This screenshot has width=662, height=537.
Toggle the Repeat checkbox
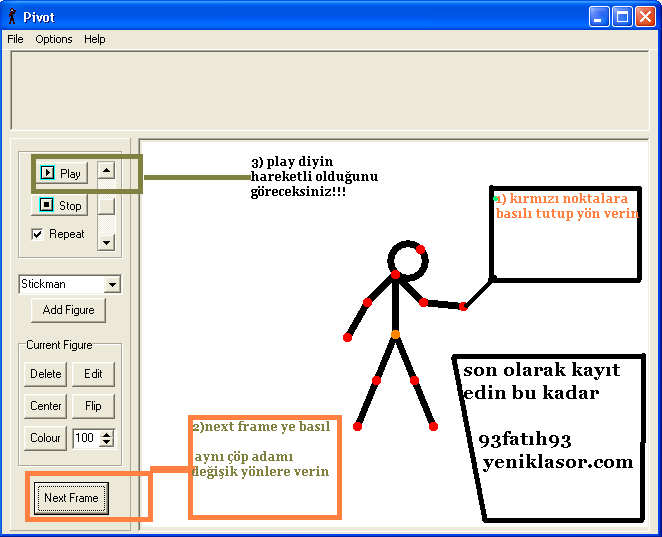click(x=38, y=234)
